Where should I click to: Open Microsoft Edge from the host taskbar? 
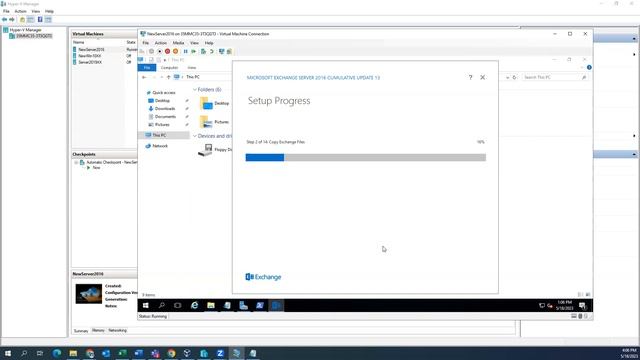(57, 353)
